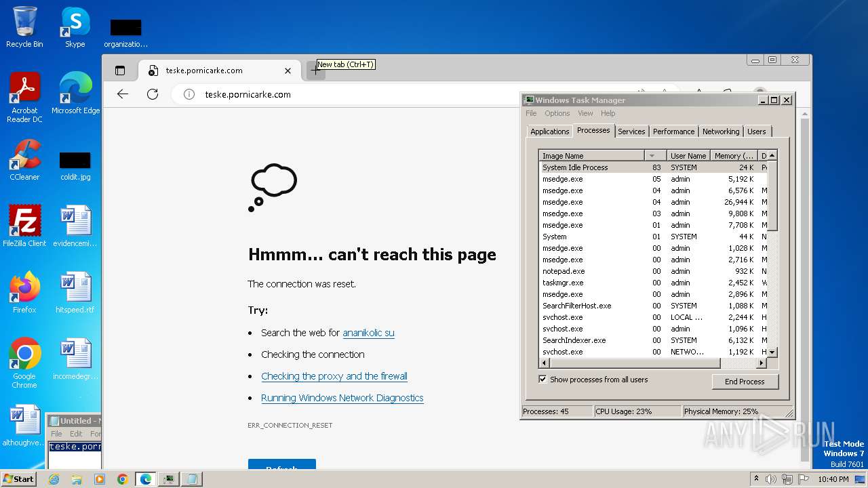Open the Recycle Bin desktop icon
The height and width of the screenshot is (488, 868).
tap(24, 27)
